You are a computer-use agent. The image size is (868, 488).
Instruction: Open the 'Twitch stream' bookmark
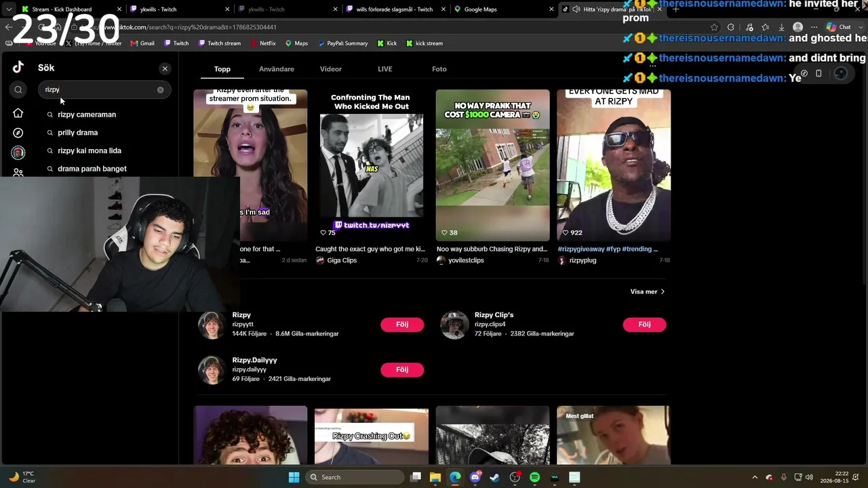220,43
